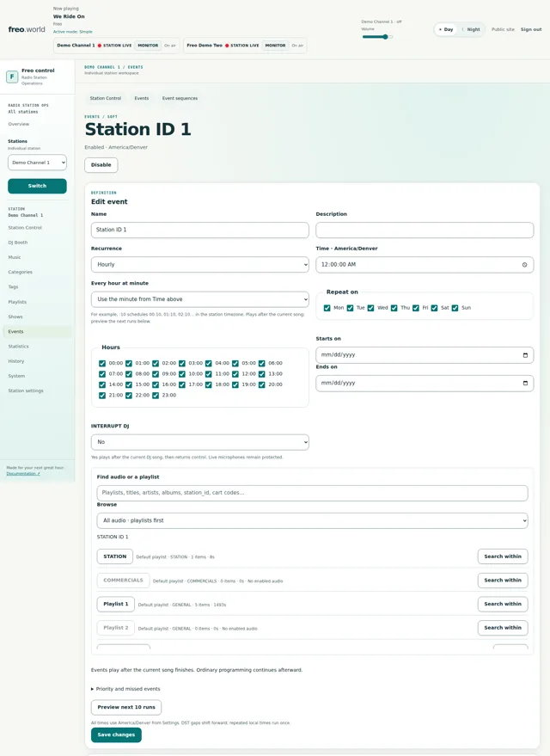Image resolution: width=550 pixels, height=756 pixels.
Task: Open calendar icon in Ends on field
Action: (525, 384)
